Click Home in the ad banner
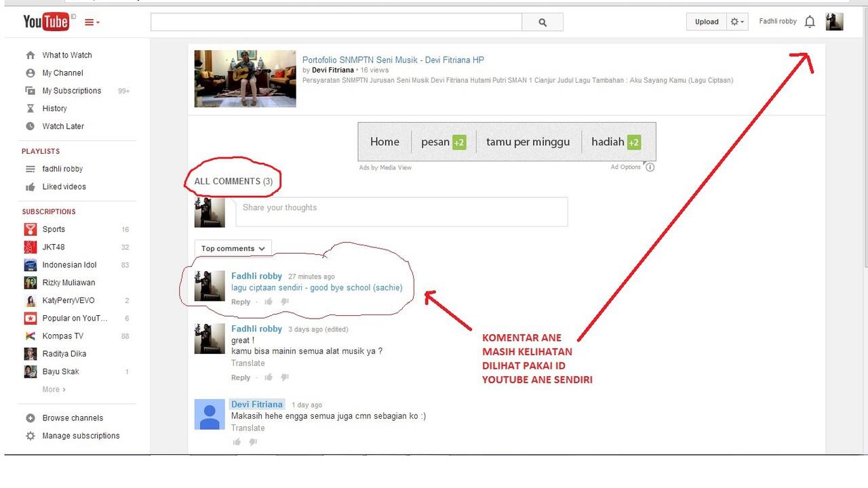The width and height of the screenshot is (868, 488). 384,142
